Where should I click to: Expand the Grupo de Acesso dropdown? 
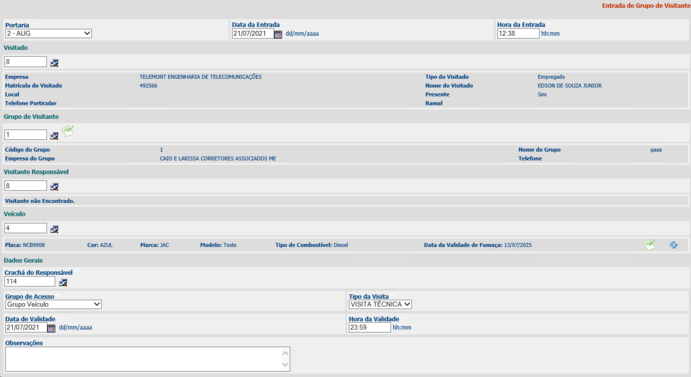click(53, 304)
